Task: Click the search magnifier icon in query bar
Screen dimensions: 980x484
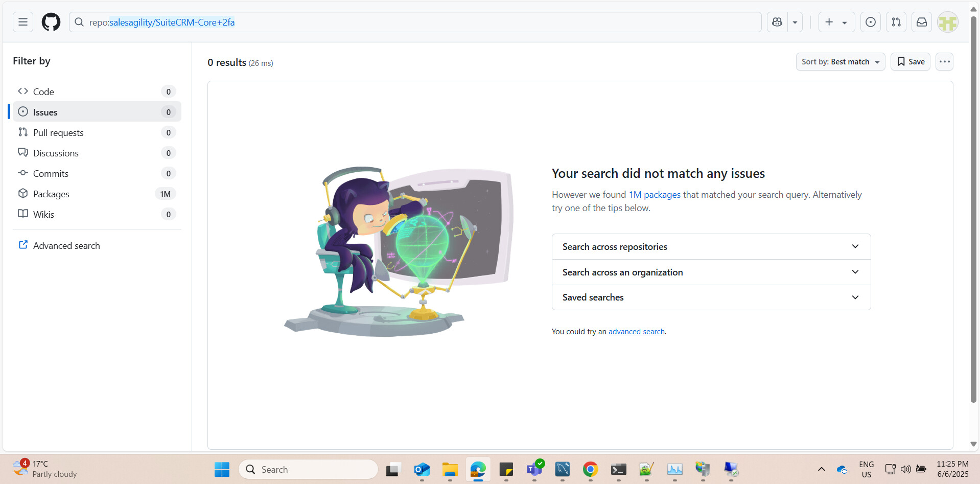Action: click(x=79, y=22)
